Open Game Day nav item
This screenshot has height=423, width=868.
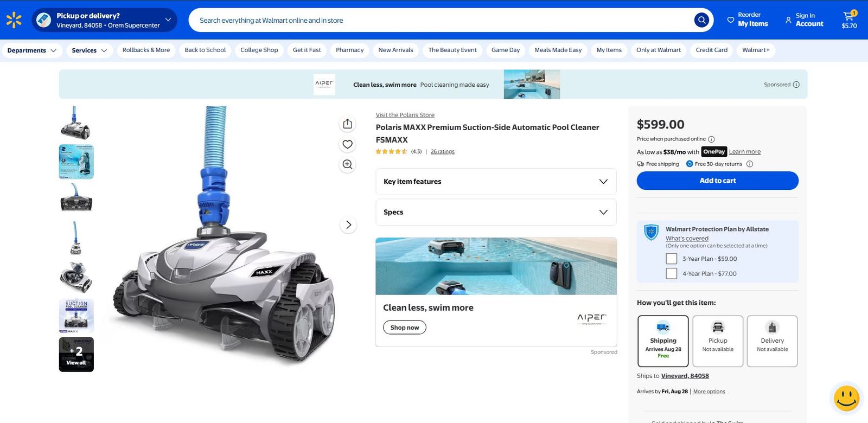506,50
